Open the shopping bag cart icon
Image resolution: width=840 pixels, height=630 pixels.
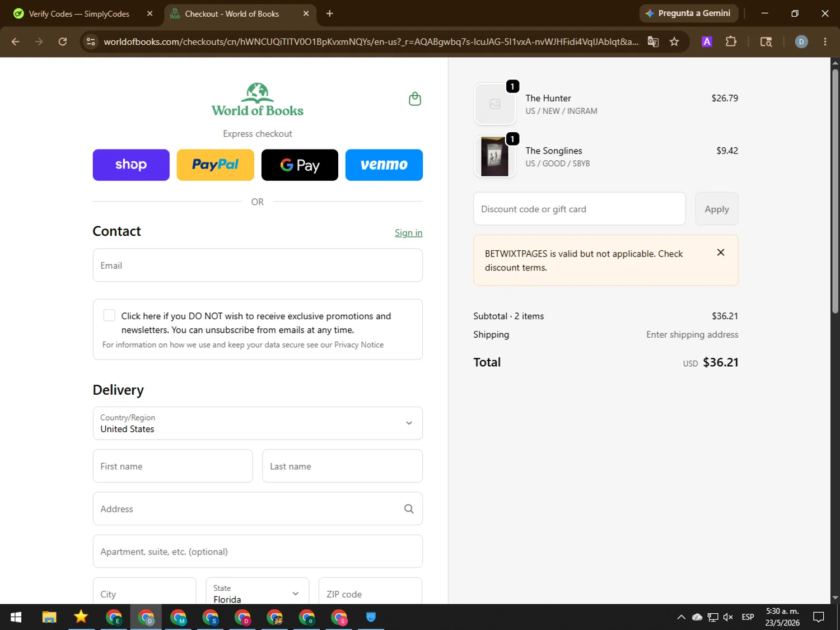[x=415, y=99]
